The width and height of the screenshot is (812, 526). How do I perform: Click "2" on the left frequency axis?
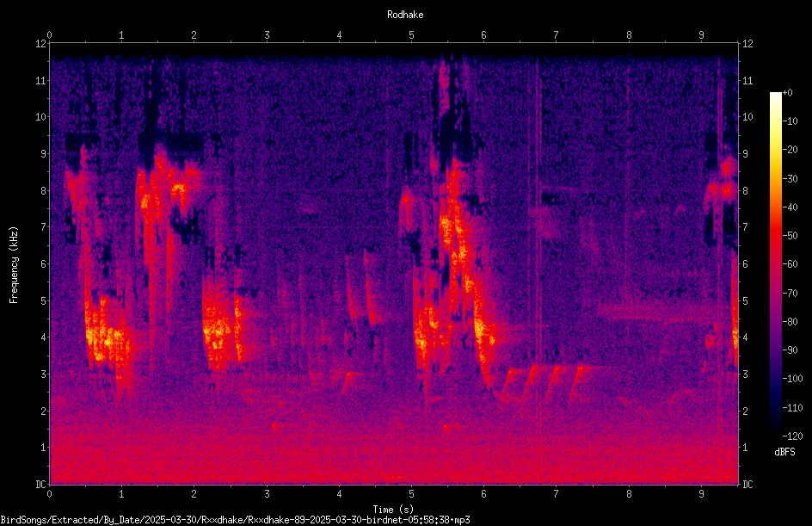(43, 411)
